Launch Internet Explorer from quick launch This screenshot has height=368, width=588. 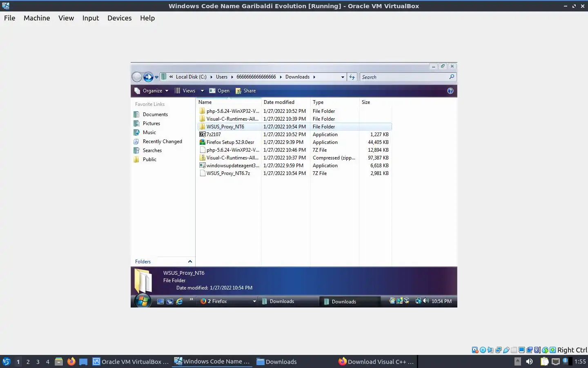click(179, 301)
